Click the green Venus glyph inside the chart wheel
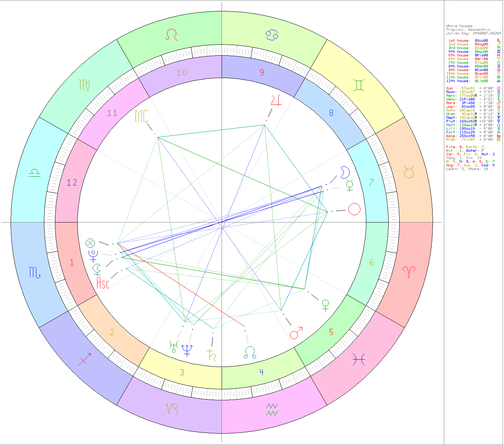The width and height of the screenshot is (504, 445). 325,305
